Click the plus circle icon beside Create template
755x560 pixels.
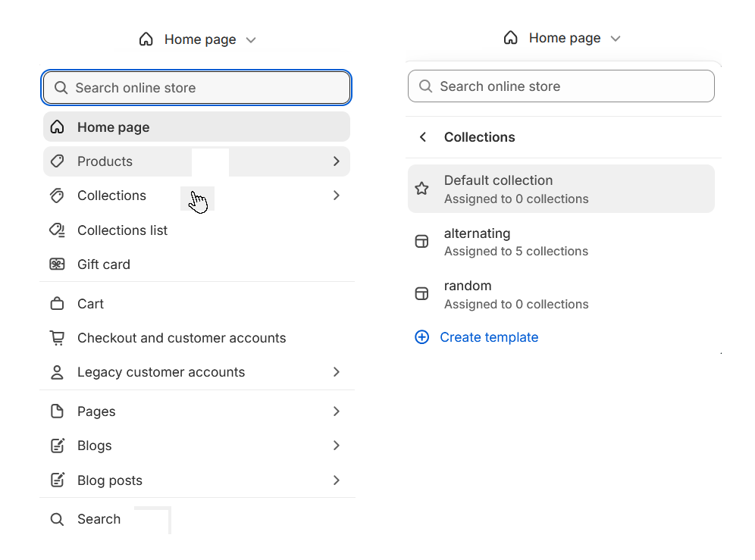pyautogui.click(x=421, y=337)
